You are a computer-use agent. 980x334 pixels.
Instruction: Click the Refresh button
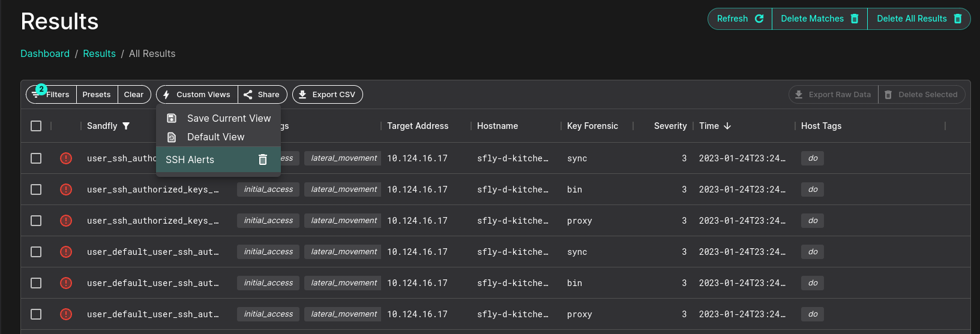click(740, 19)
